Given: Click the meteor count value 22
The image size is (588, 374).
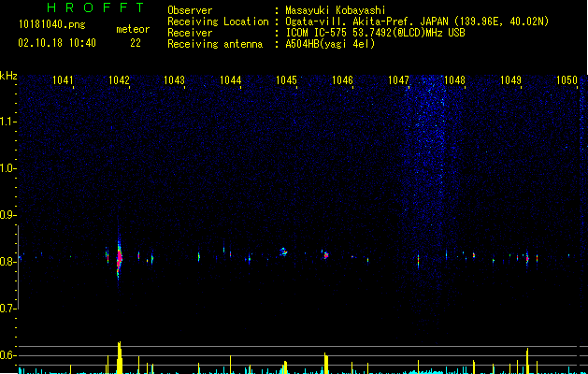Looking at the screenshot, I should click(136, 43).
